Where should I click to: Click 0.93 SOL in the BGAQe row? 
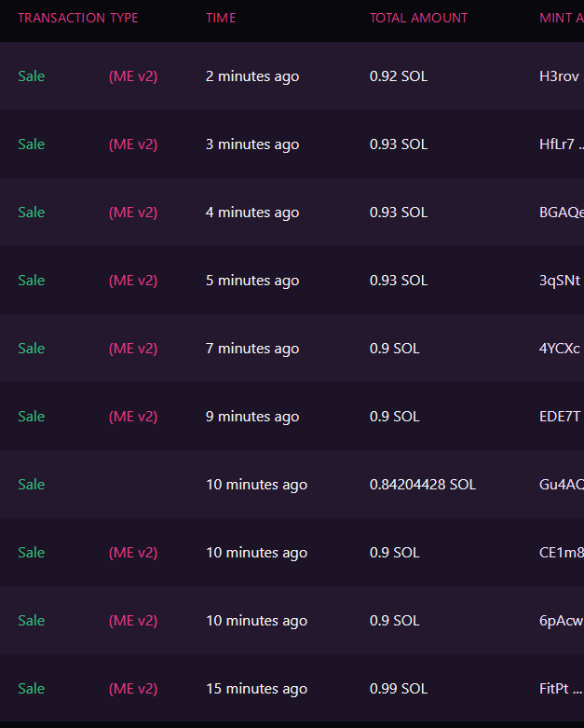point(399,213)
